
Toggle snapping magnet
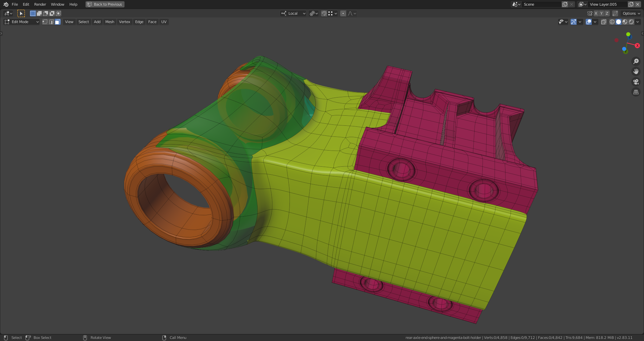tap(324, 13)
